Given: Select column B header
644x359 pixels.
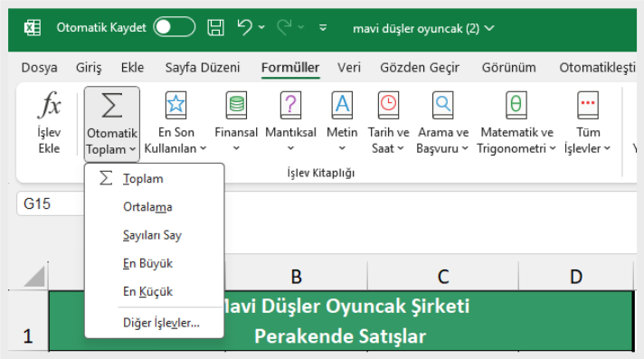Looking at the screenshot, I should tap(296, 277).
